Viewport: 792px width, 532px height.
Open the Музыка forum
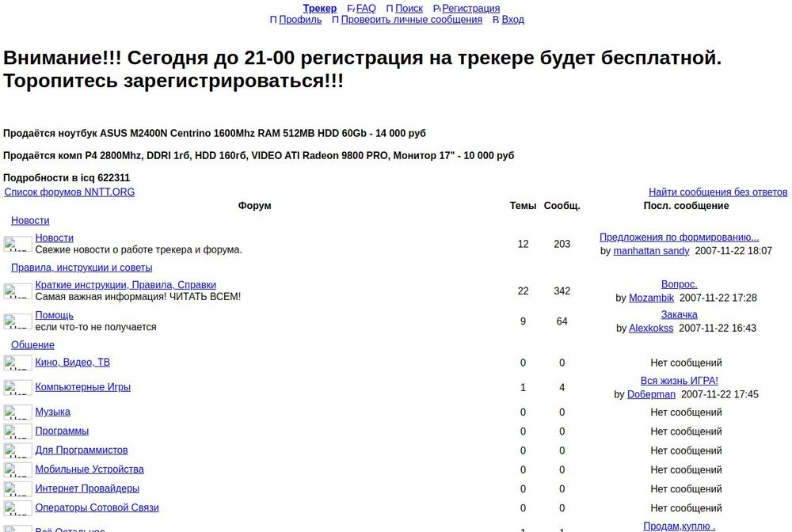click(52, 412)
